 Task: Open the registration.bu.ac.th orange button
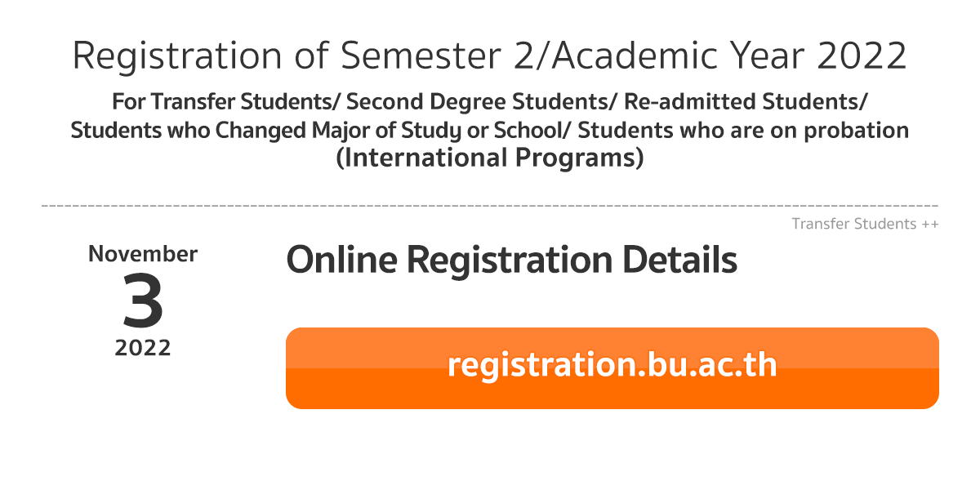click(612, 367)
